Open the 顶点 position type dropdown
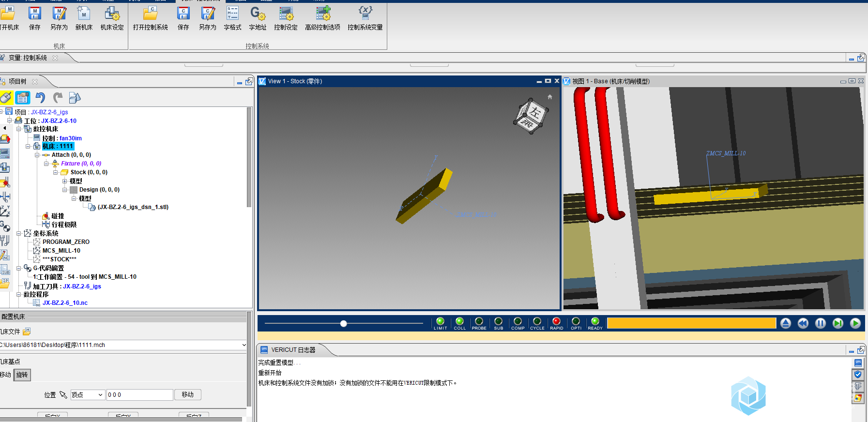Viewport: 868px width, 422px height. 88,395
